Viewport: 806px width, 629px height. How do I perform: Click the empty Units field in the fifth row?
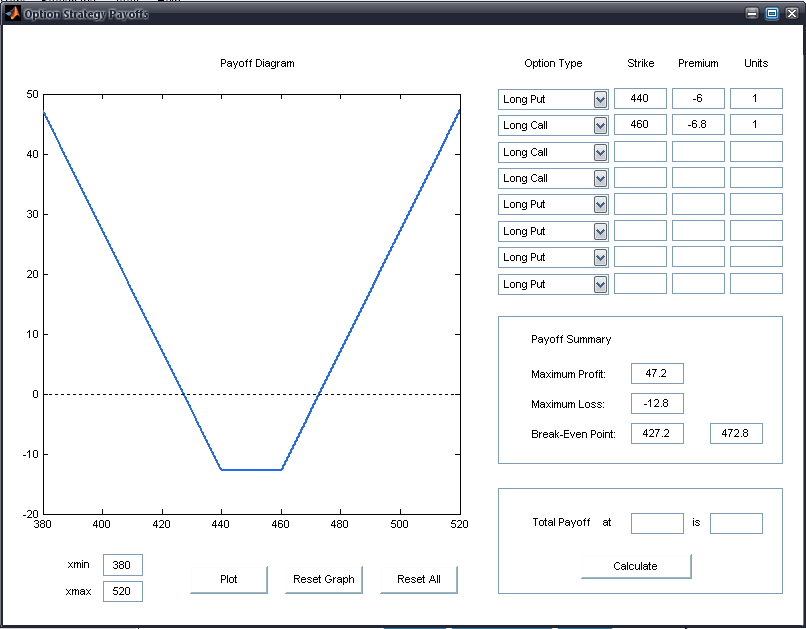click(x=756, y=204)
